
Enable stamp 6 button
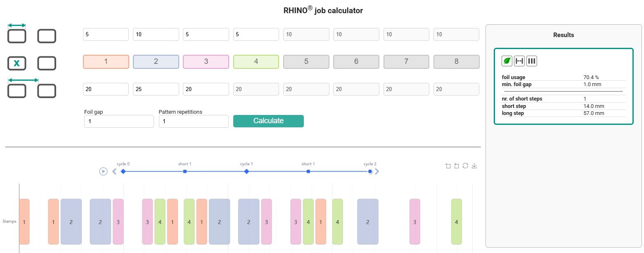[x=356, y=62]
